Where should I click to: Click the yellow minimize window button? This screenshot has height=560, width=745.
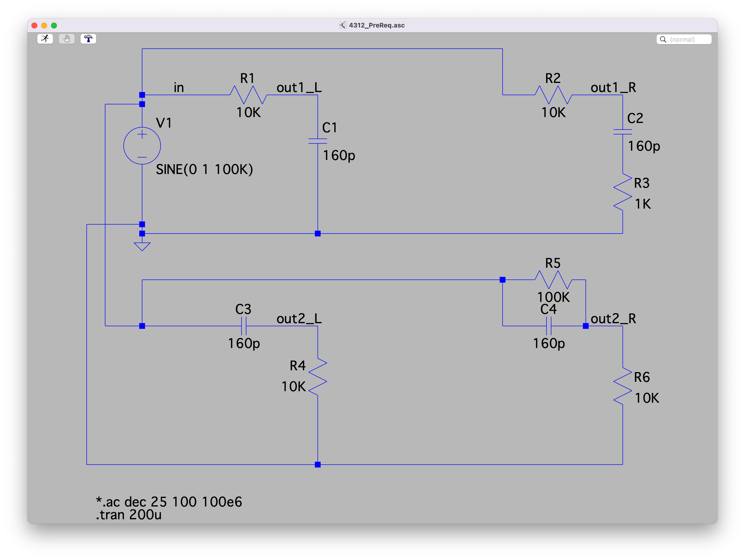pyautogui.click(x=44, y=26)
